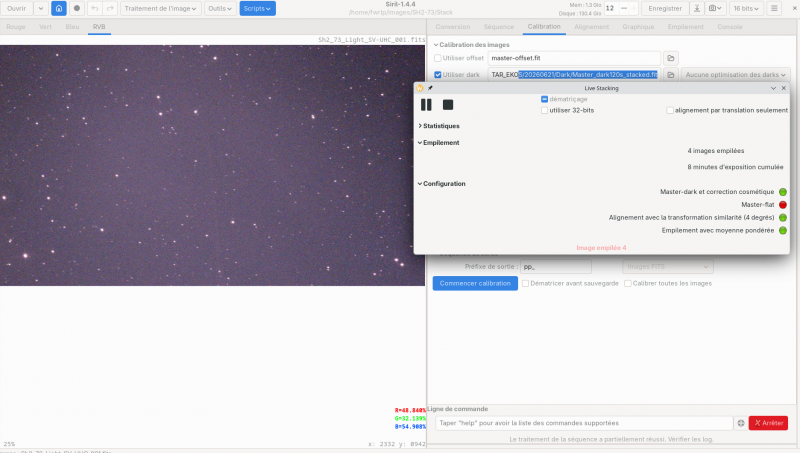
Task: Click the hamburger menu icon
Action: (x=774, y=8)
